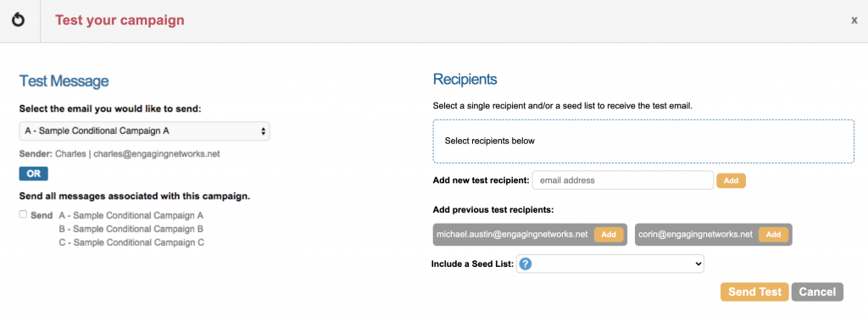The height and width of the screenshot is (322, 868).
Task: Click the email address input field
Action: [623, 180]
